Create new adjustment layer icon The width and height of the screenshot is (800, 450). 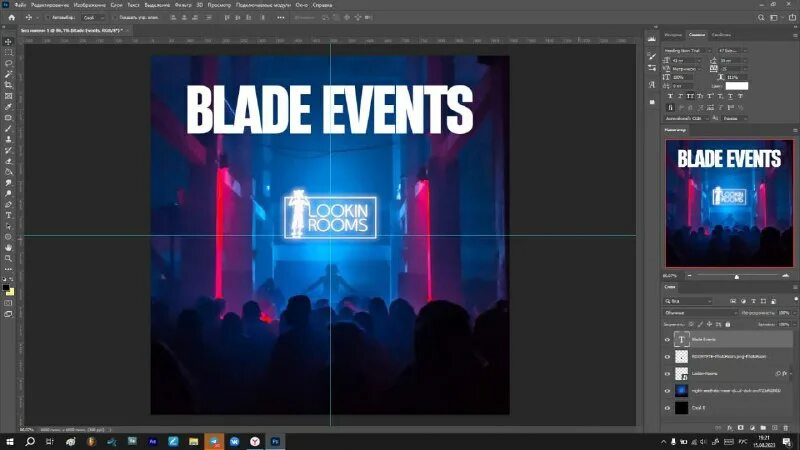[752, 428]
